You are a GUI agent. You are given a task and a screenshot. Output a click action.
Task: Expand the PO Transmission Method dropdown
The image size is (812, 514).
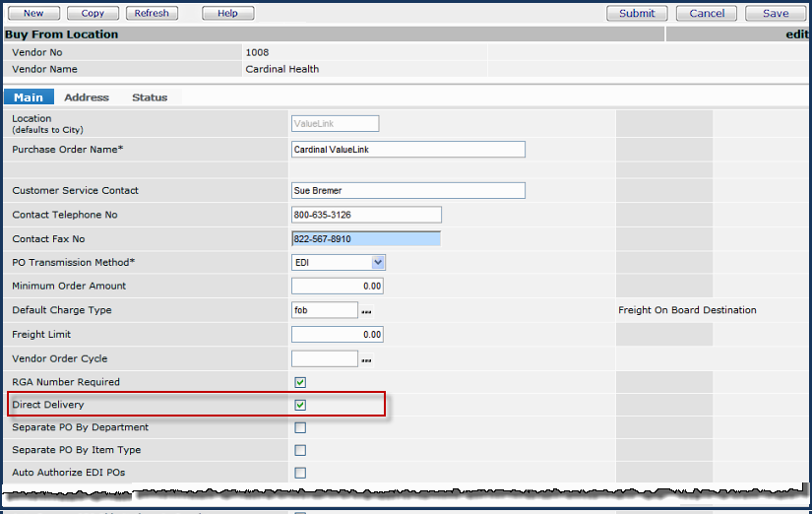tap(378, 262)
